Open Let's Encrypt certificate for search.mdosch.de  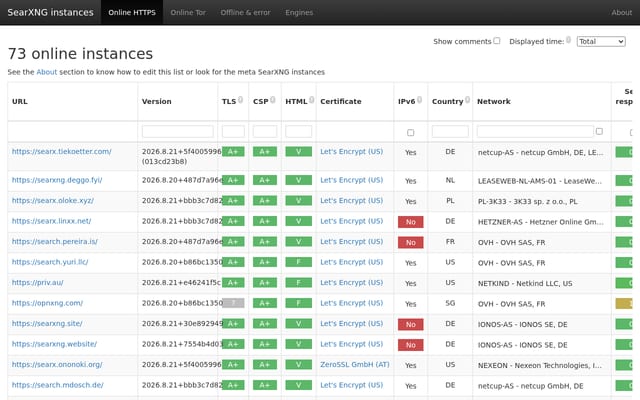coord(351,385)
